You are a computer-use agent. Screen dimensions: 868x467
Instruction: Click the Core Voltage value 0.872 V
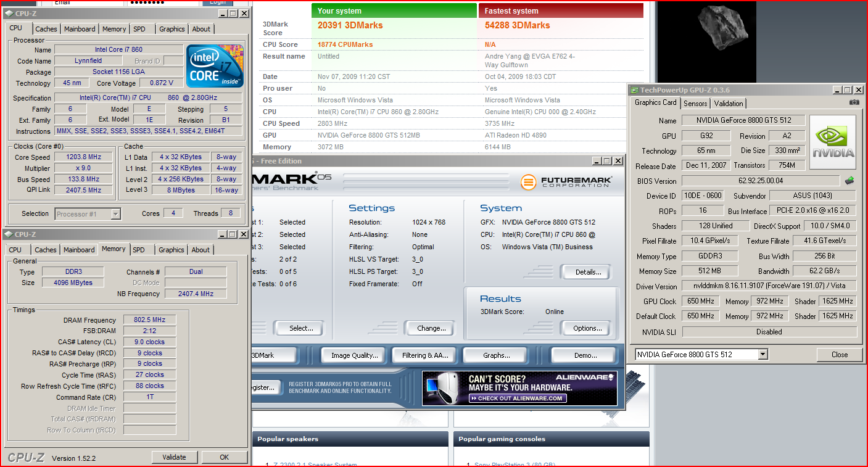(x=161, y=83)
